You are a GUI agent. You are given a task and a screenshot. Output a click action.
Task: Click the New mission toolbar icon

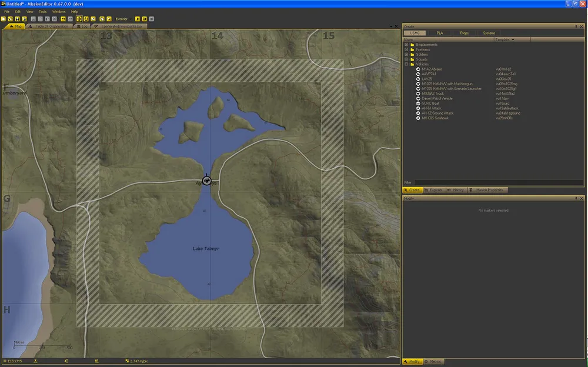(x=4, y=19)
